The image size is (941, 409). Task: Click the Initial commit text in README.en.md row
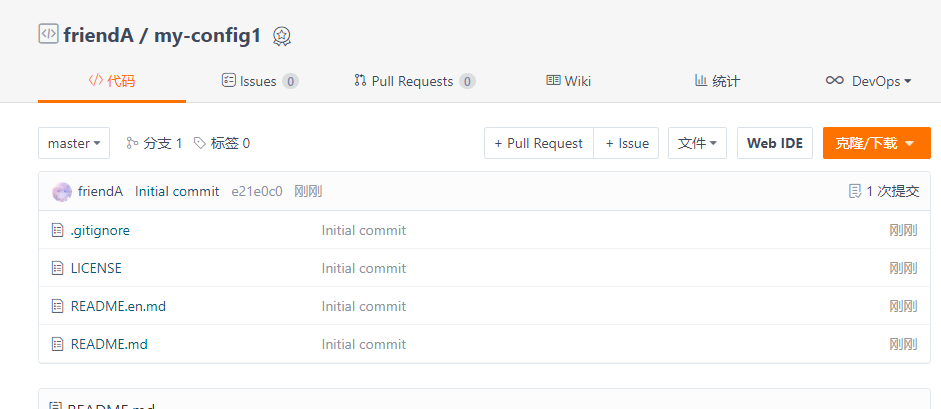click(x=364, y=306)
